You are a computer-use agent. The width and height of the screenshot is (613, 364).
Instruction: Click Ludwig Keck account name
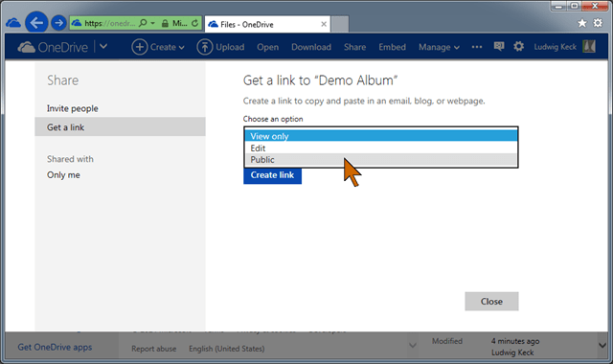(556, 47)
